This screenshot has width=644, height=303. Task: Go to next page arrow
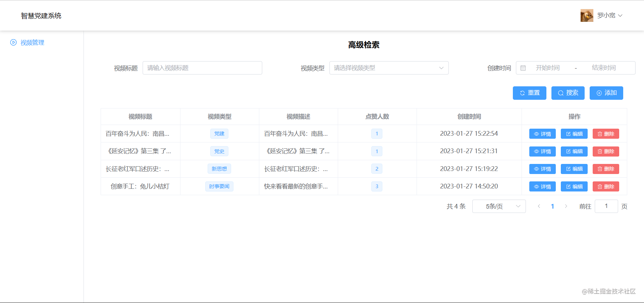tap(566, 206)
